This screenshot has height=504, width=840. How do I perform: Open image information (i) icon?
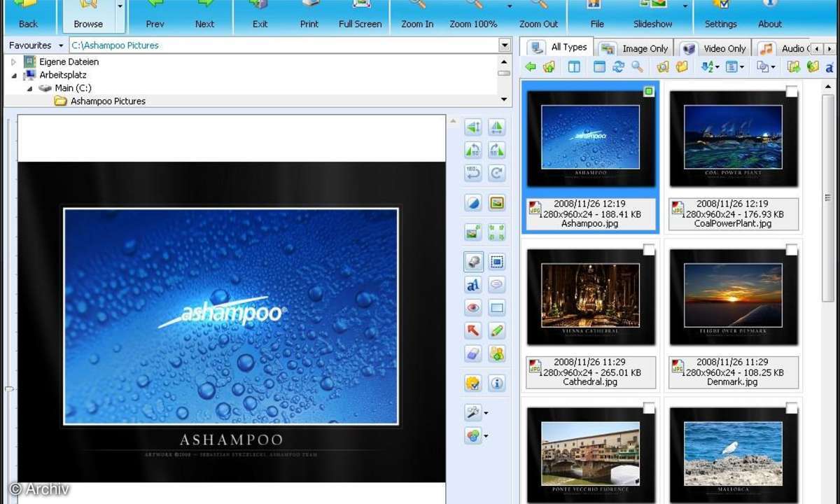click(x=496, y=383)
